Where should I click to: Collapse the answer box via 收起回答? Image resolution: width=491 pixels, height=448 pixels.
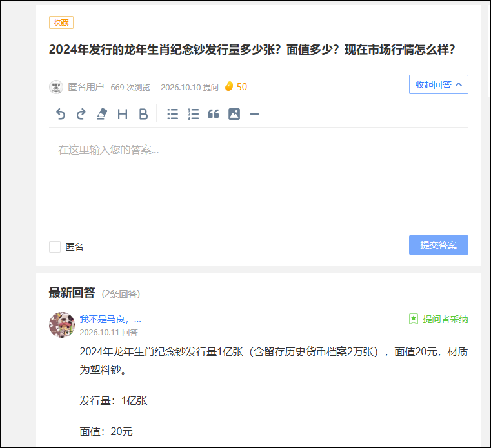point(438,84)
